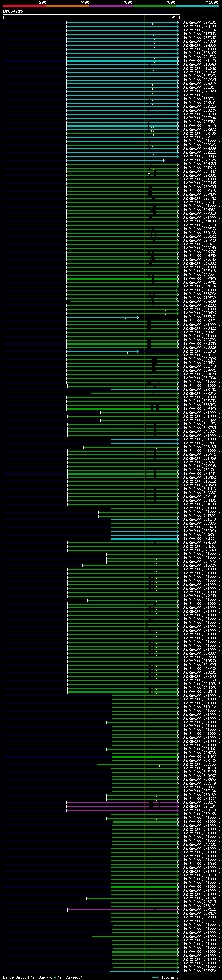
Task: Choose hit UniRef100_A3KFX6
Action: [x=199, y=761]
